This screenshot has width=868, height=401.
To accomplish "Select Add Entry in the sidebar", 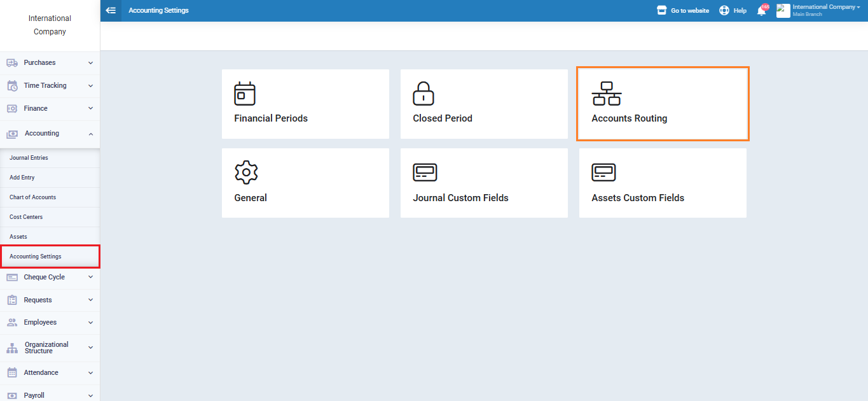I will click(22, 178).
